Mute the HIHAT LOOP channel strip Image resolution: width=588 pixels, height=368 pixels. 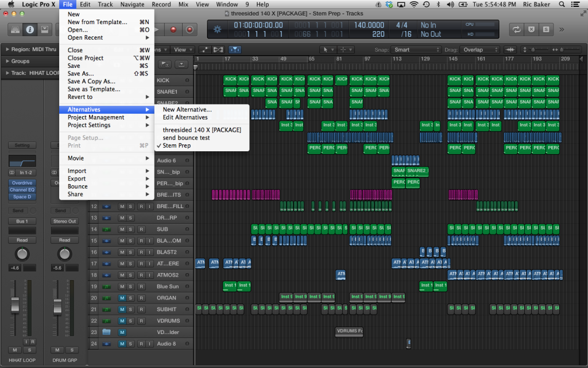(x=14, y=350)
